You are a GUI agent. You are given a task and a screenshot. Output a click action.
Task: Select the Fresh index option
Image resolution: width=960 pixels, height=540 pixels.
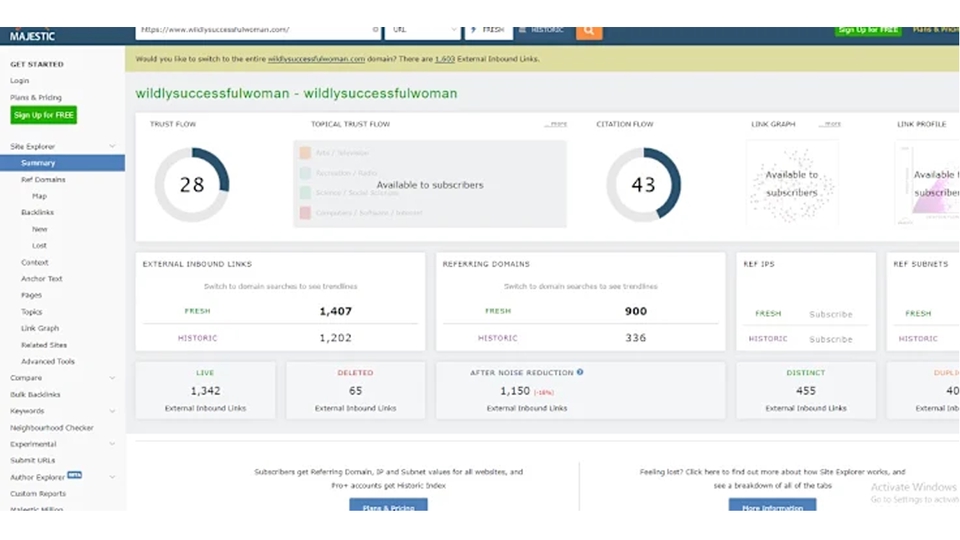(x=489, y=31)
